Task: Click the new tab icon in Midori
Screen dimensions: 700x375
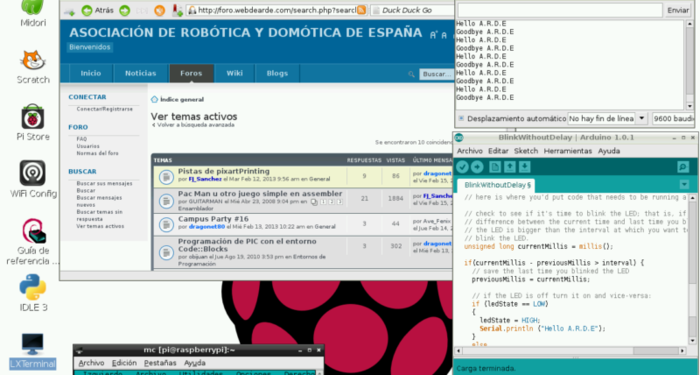Action: coord(69,11)
